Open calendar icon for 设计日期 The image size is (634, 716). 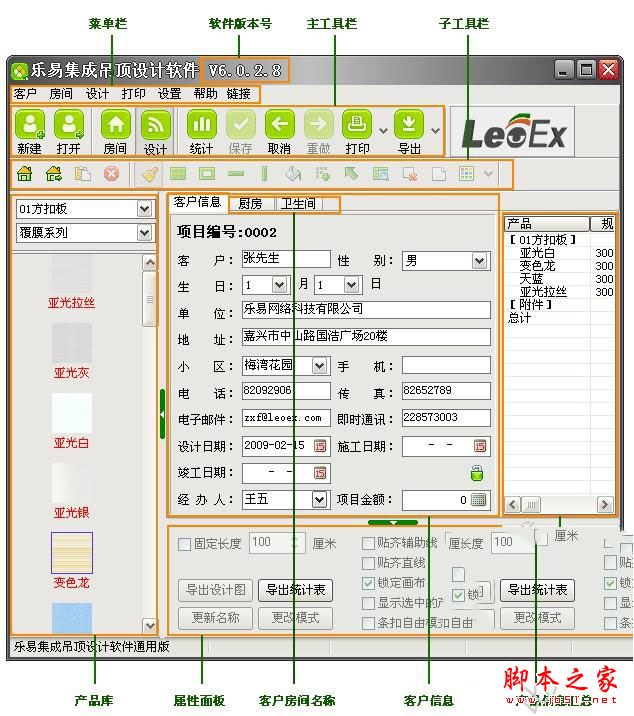click(x=320, y=446)
